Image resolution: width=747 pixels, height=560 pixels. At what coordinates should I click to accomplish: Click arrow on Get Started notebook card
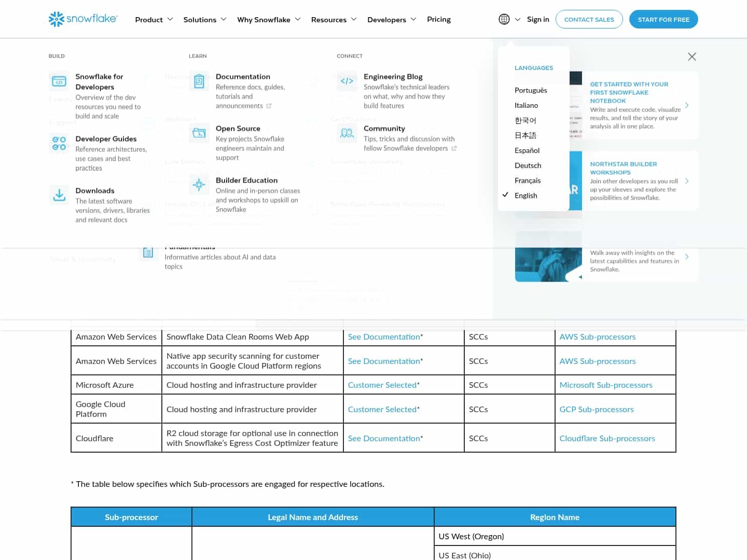tap(687, 105)
